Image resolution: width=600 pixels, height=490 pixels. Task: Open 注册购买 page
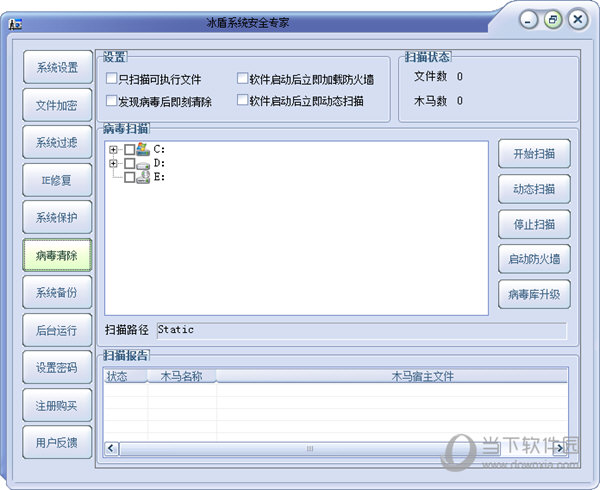57,405
